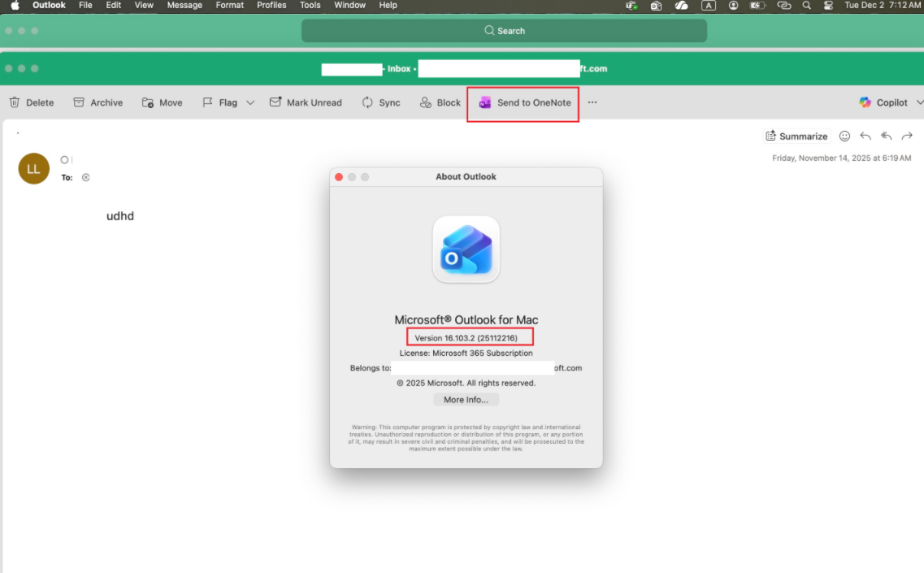Image resolution: width=924 pixels, height=573 pixels.
Task: Send the email to OneNote
Action: coord(524,102)
